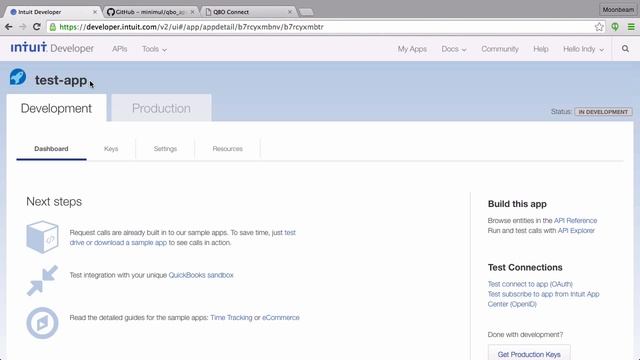This screenshot has width=640, height=360.
Task: Click the test-app rocket icon
Action: [18, 77]
